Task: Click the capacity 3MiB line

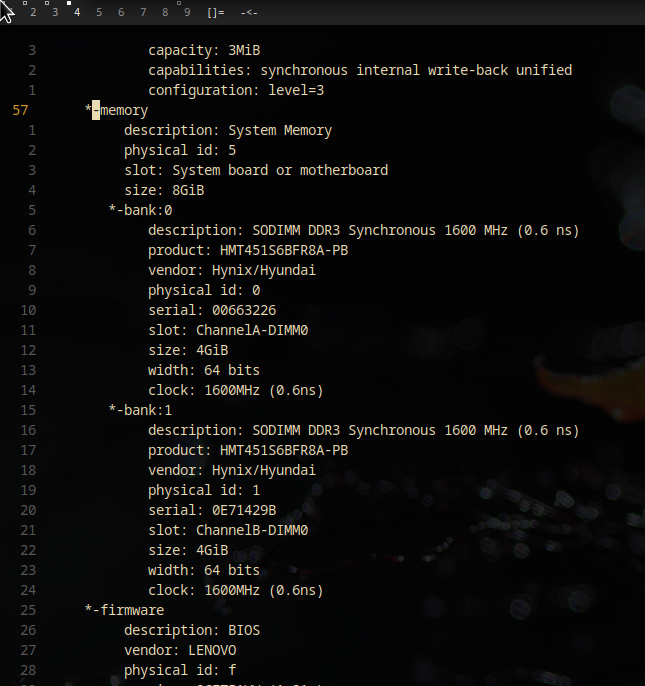Action: pos(204,50)
